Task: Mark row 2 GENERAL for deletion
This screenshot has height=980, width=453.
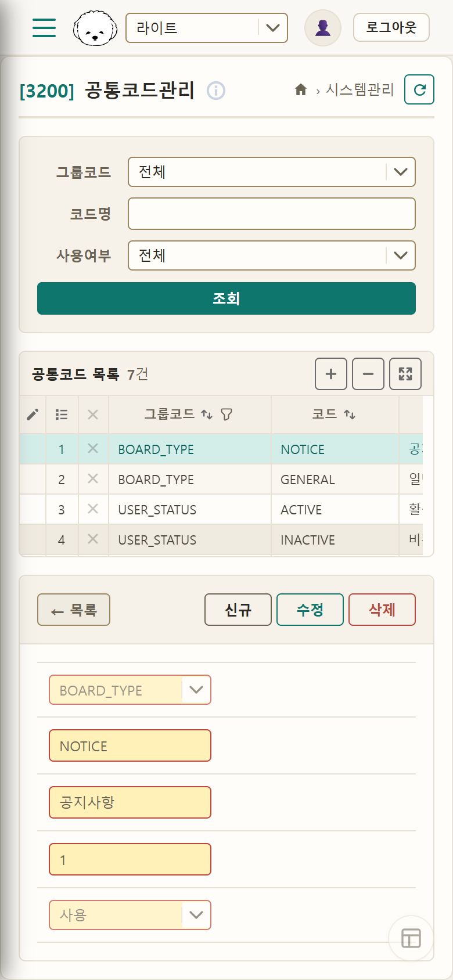Action: tap(93, 479)
